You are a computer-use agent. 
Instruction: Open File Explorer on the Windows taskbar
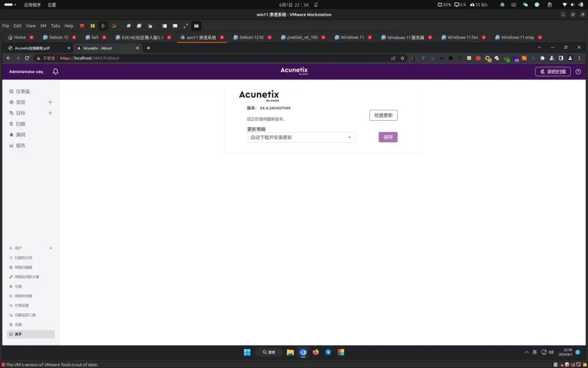[290, 352]
